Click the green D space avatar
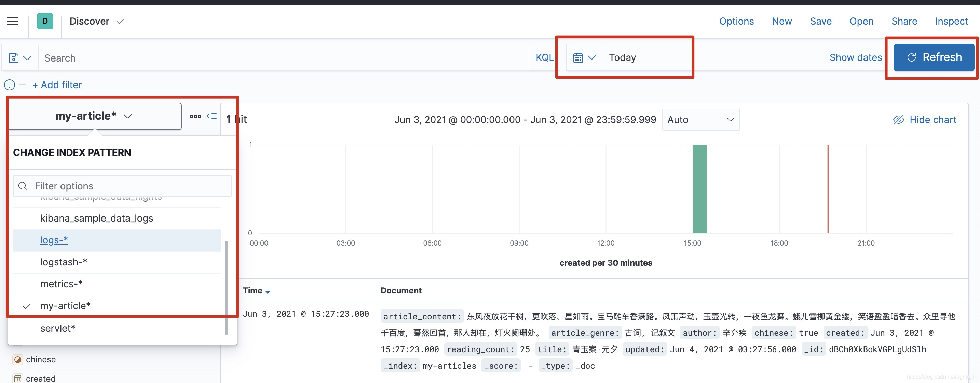The height and width of the screenshot is (383, 980). (45, 21)
